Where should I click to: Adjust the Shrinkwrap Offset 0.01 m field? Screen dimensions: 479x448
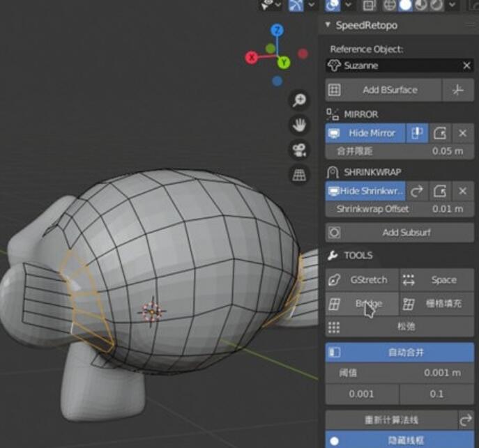tap(400, 209)
